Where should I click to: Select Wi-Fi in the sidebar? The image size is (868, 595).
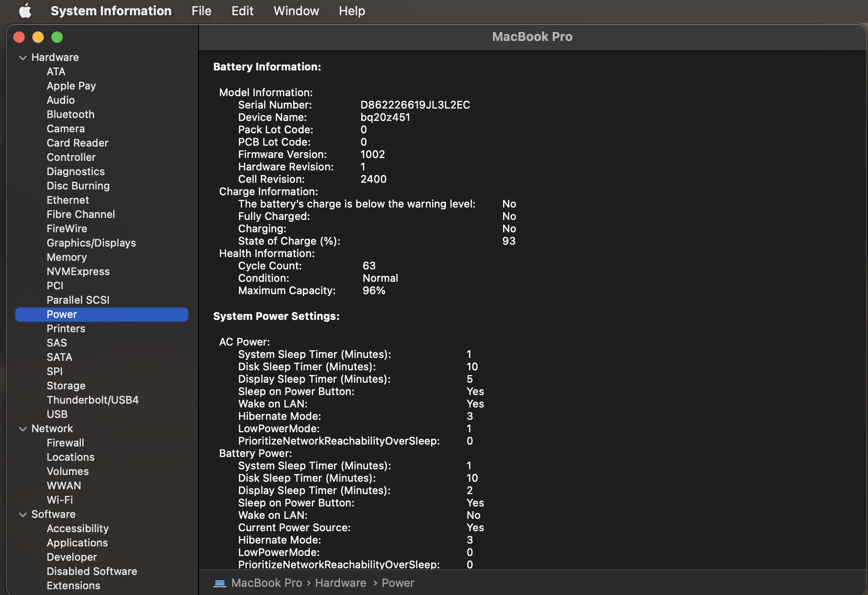(x=60, y=500)
